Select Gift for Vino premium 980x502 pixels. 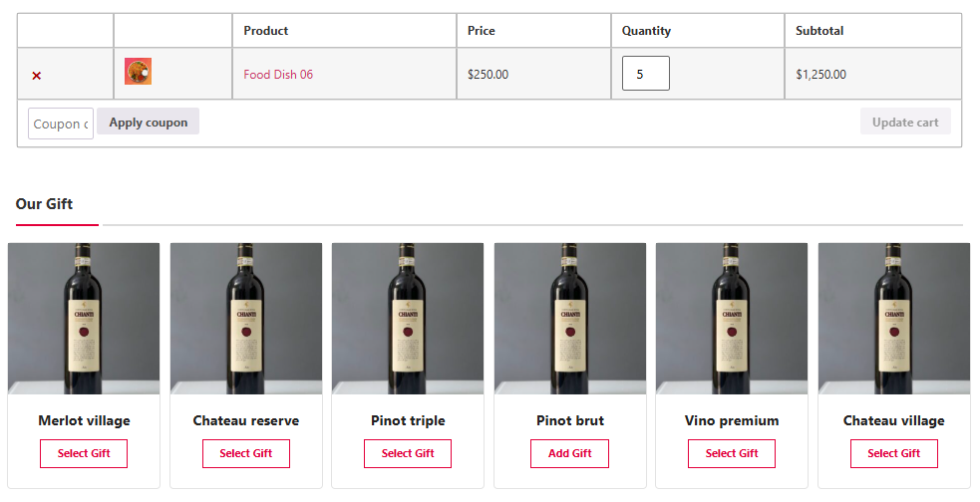tap(732, 453)
